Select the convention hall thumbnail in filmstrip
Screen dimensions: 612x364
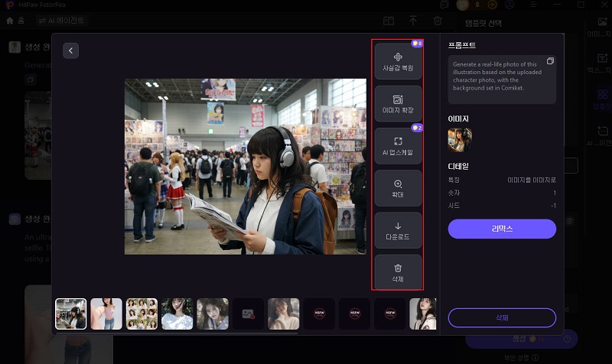70,314
